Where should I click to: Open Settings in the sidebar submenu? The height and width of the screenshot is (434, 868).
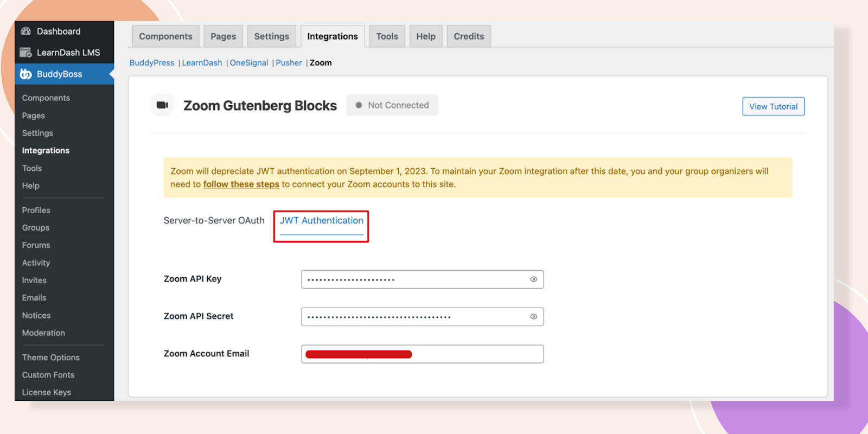pos(37,133)
